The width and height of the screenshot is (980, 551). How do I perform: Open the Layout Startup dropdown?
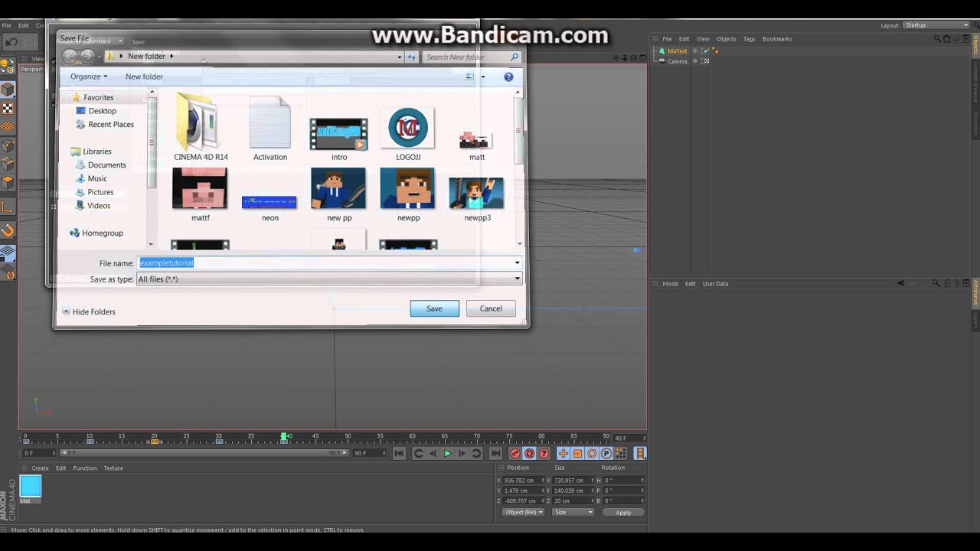pos(936,25)
